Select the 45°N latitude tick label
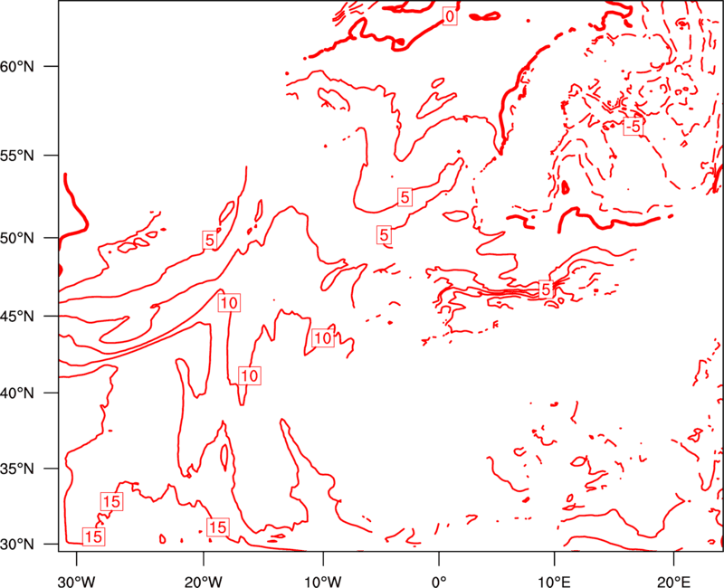Viewport: 724px width, 588px height. tap(17, 316)
